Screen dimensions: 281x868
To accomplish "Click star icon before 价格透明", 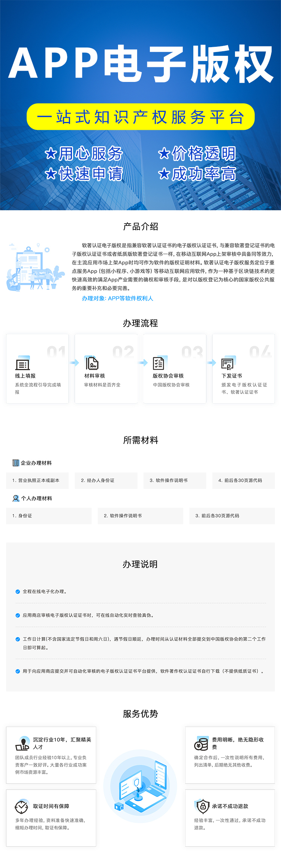I will coord(164,153).
